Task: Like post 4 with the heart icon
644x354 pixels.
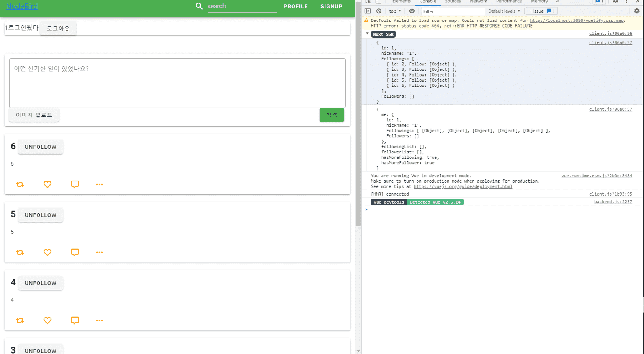Action: (47, 321)
